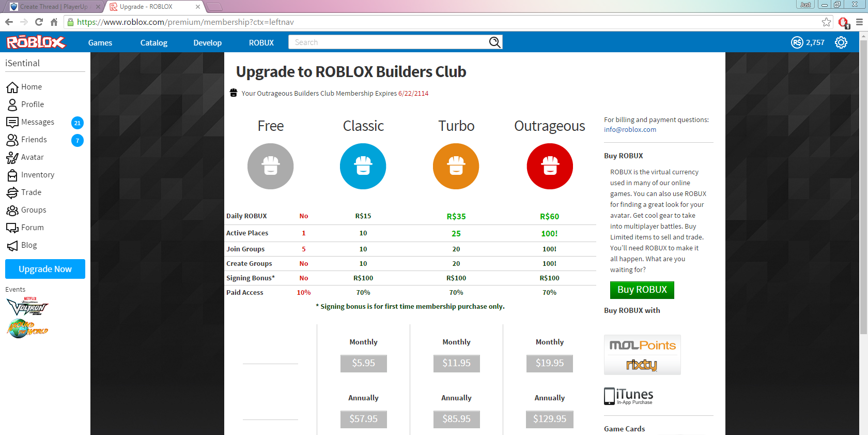
Task: Select Turbo monthly $11.95 plan
Action: click(x=456, y=363)
